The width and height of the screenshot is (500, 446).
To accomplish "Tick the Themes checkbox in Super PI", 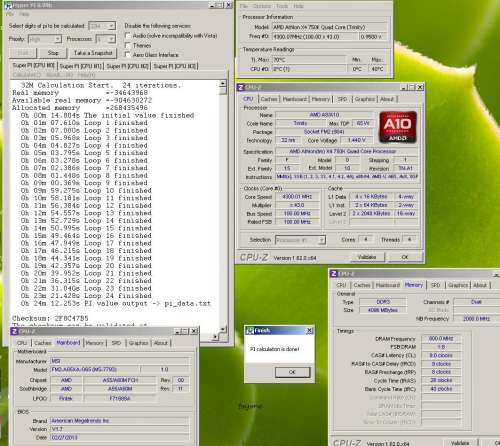I will click(x=128, y=45).
